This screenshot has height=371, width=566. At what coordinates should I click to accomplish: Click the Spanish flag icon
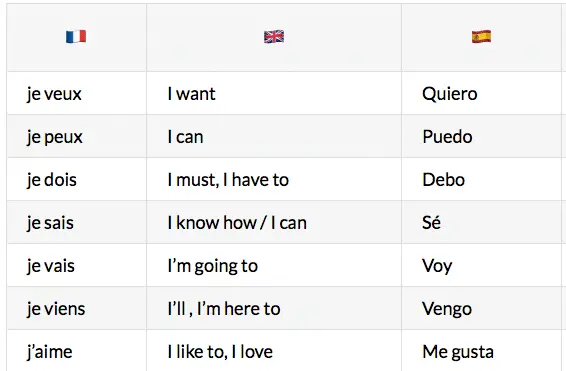click(x=481, y=36)
